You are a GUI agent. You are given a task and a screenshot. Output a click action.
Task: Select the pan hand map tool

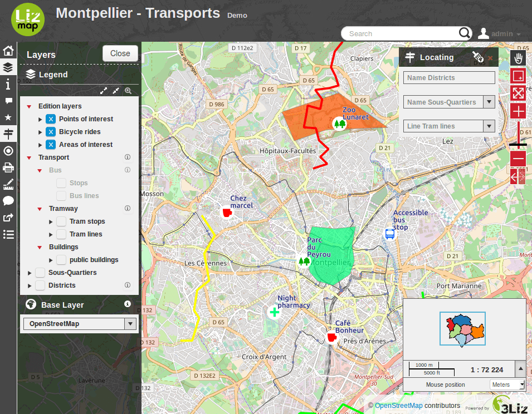(518, 58)
